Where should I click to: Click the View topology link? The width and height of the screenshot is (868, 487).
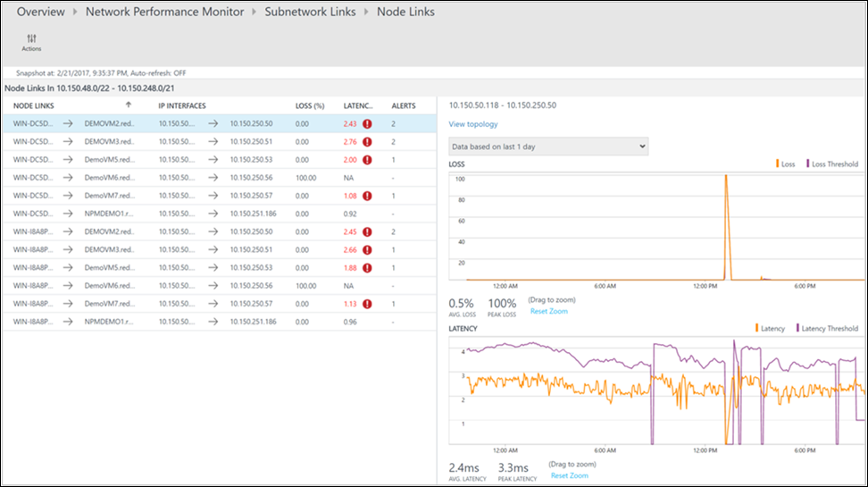click(x=473, y=124)
